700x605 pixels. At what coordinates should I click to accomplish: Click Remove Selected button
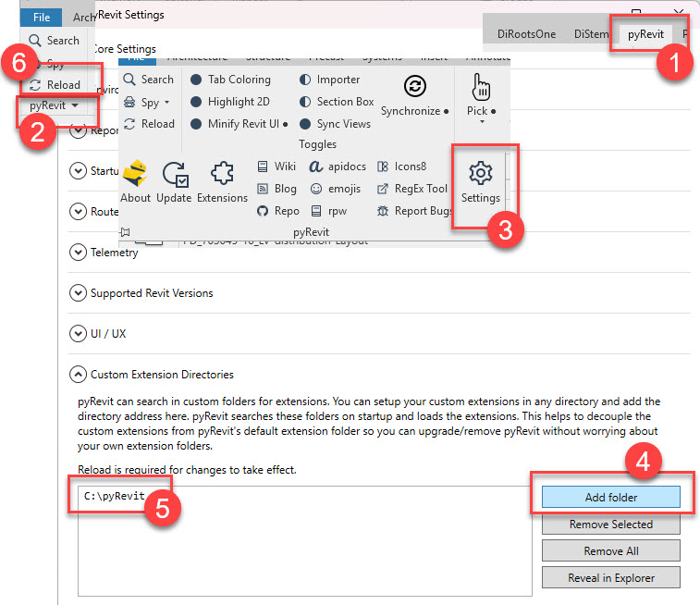click(x=610, y=525)
